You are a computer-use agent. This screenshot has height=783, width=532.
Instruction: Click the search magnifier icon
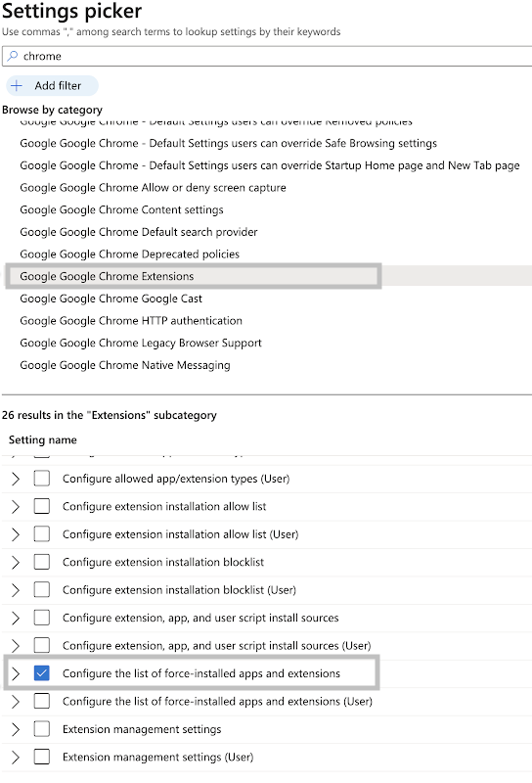(13, 56)
